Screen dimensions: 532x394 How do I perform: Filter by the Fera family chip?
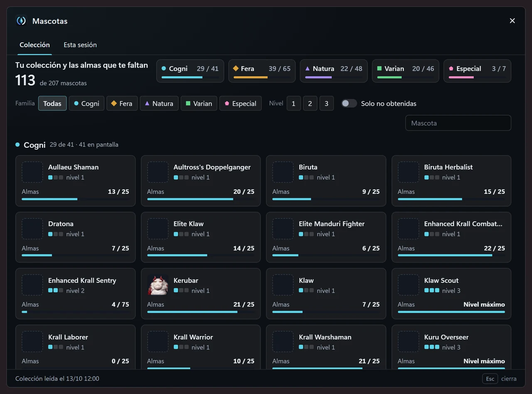click(122, 103)
